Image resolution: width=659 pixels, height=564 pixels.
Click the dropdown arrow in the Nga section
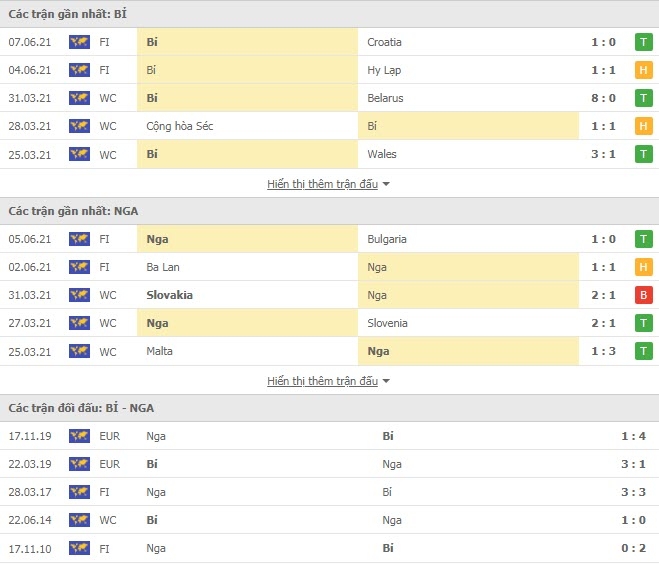pyautogui.click(x=386, y=381)
